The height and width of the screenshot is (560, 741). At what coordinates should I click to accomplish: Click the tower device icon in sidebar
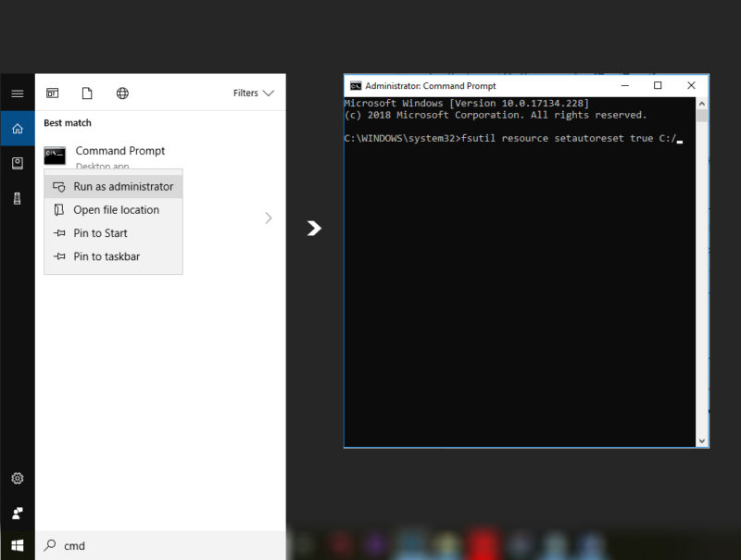[17, 197]
